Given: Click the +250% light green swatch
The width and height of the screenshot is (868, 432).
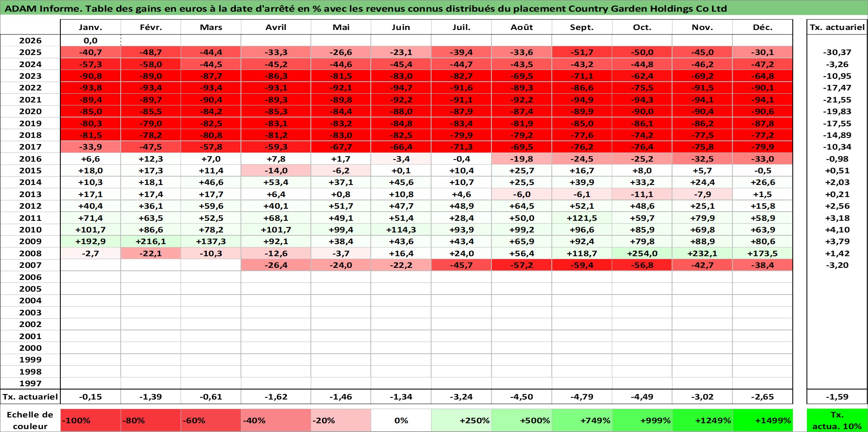Looking at the screenshot, I should coord(461,420).
